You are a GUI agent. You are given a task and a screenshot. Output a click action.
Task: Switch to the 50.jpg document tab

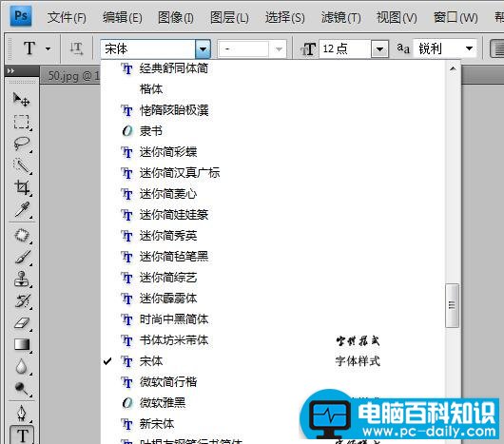point(73,76)
